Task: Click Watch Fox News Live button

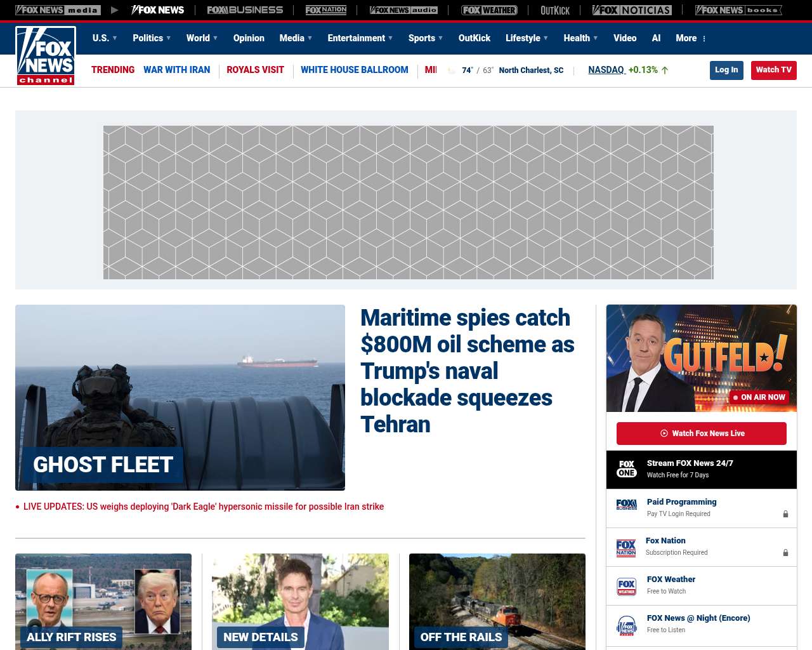Action: click(x=702, y=434)
